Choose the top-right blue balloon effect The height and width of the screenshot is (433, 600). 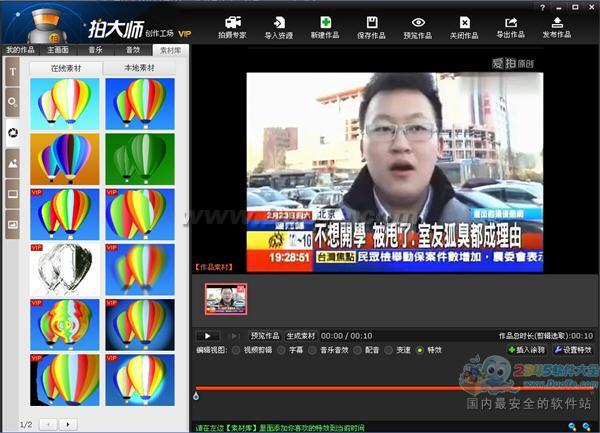point(140,104)
